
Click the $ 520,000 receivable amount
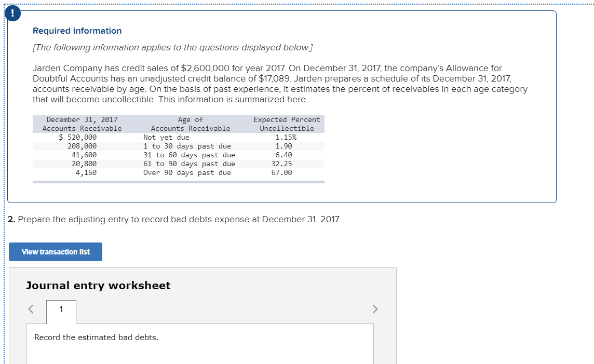78,137
